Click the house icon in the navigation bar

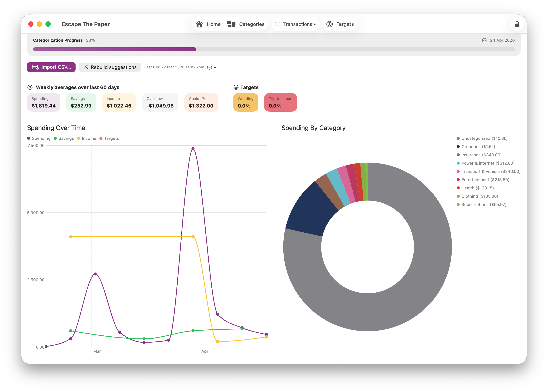coord(199,24)
